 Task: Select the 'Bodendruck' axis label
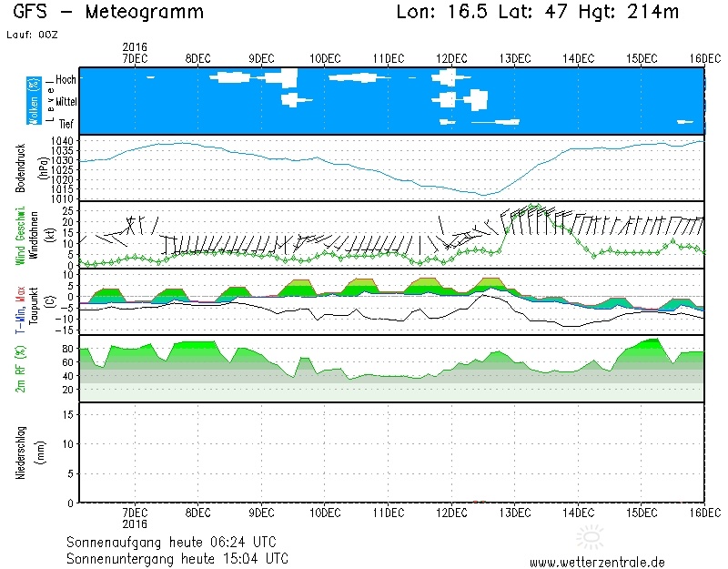[x=20, y=168]
